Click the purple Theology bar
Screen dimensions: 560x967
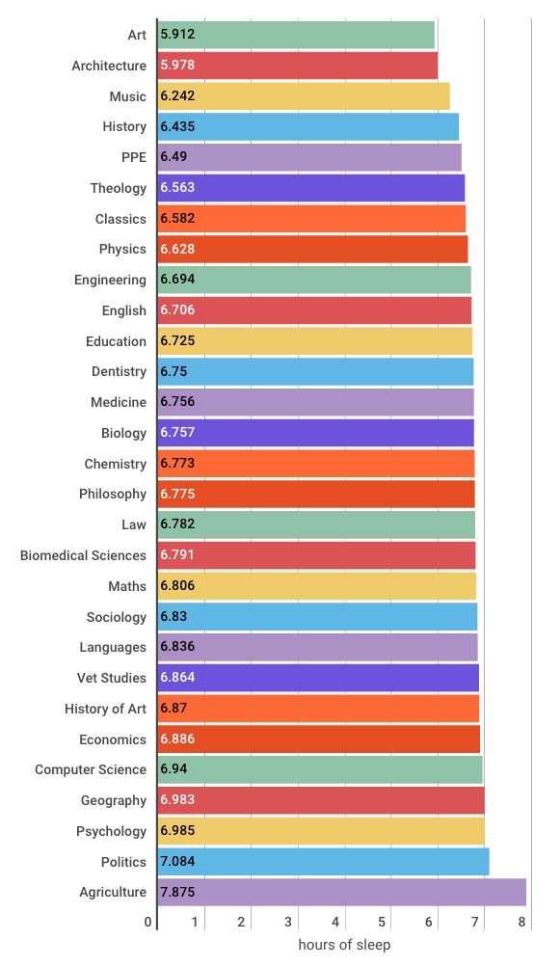point(311,187)
